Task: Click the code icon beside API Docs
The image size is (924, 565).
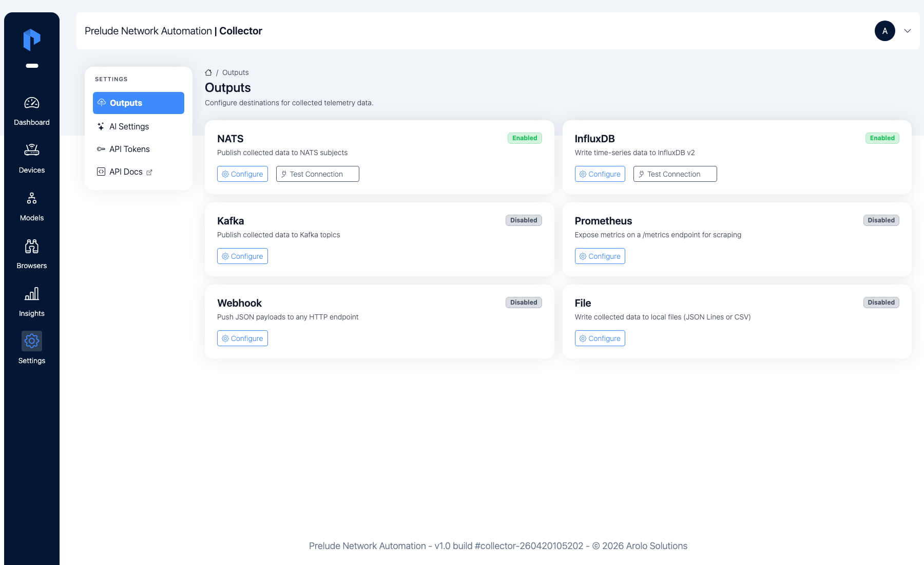Action: 101,172
